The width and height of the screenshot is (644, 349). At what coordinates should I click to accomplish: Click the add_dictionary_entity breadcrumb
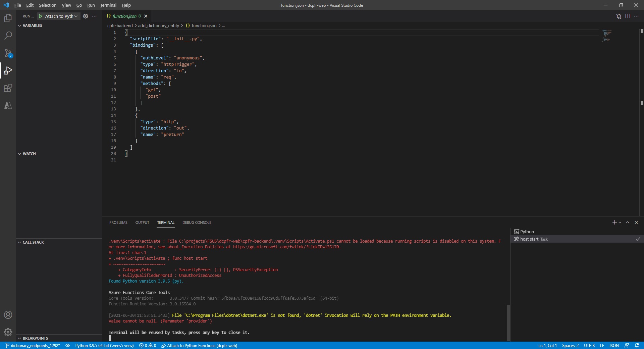pos(159,26)
